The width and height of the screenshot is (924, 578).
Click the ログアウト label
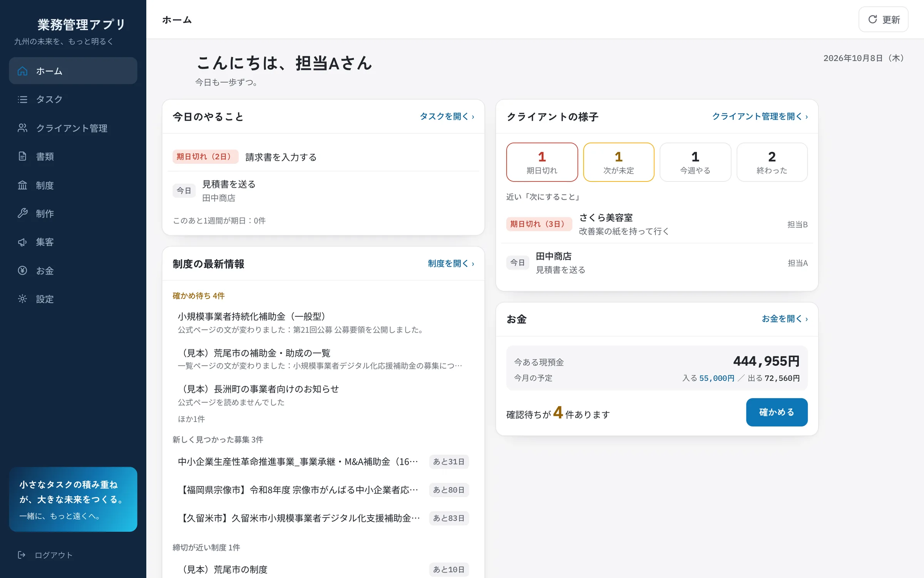click(54, 555)
